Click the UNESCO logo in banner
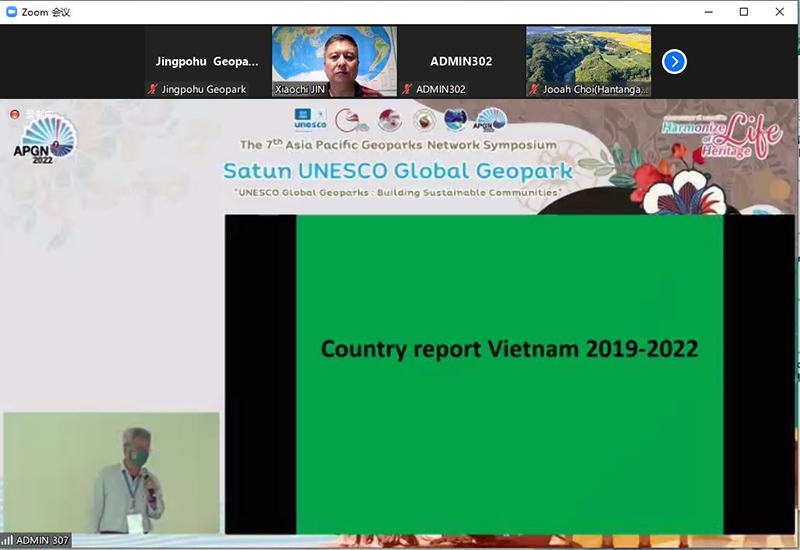 click(310, 121)
